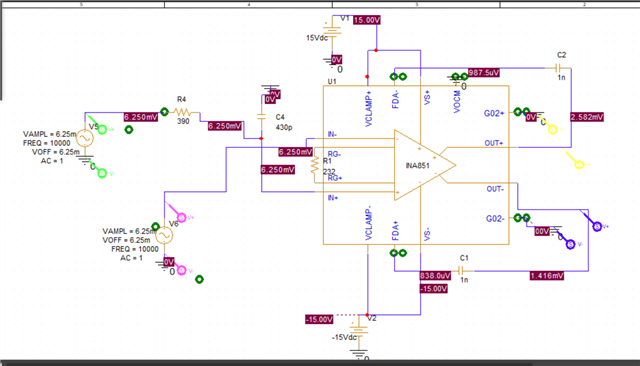Screen dimensions: 640x366
Task: Select the V6 sine voltage source symbol
Action: pos(164,235)
